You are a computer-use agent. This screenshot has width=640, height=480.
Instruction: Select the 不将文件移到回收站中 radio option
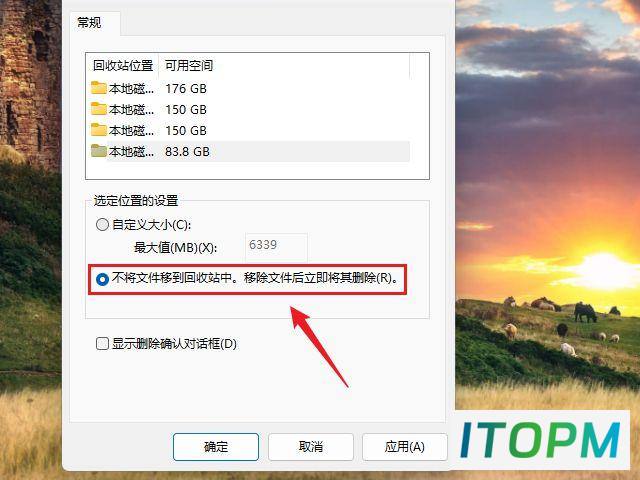click(102, 279)
